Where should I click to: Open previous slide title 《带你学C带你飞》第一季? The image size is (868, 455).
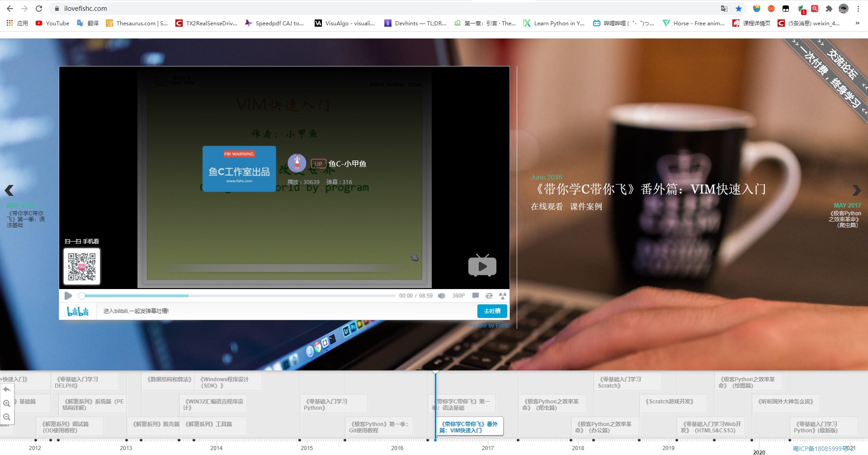[x=26, y=219]
